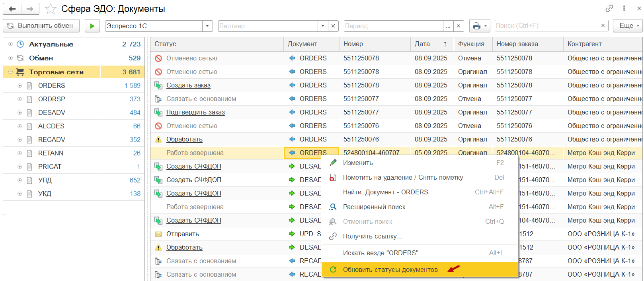Click the printer icon button

pos(477,26)
